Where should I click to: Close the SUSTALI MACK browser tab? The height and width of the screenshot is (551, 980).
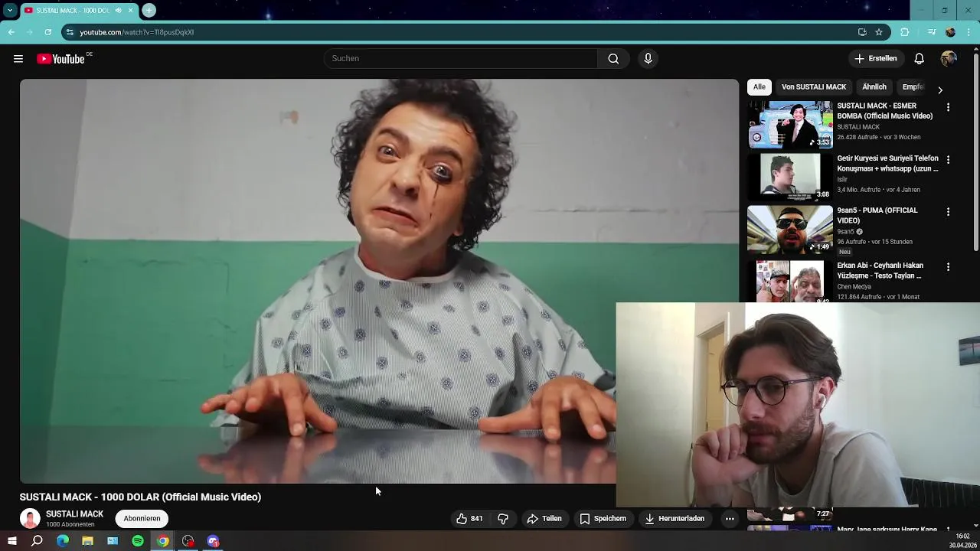[131, 11]
